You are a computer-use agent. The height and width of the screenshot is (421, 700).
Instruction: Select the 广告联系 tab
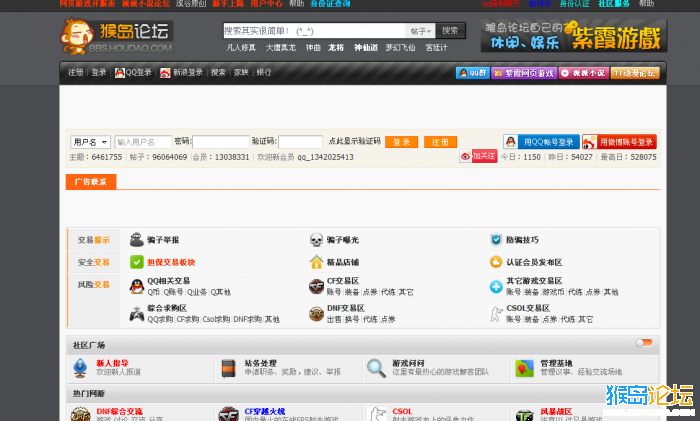91,182
